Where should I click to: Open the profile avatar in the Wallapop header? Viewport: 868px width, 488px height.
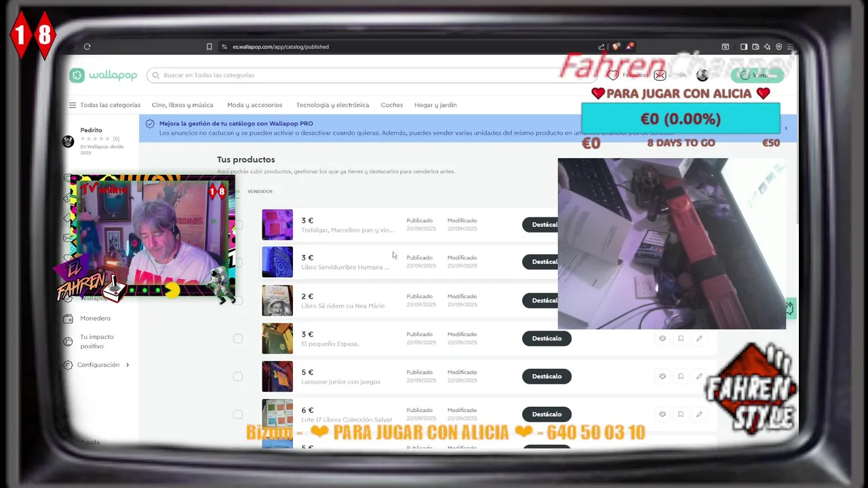click(702, 75)
